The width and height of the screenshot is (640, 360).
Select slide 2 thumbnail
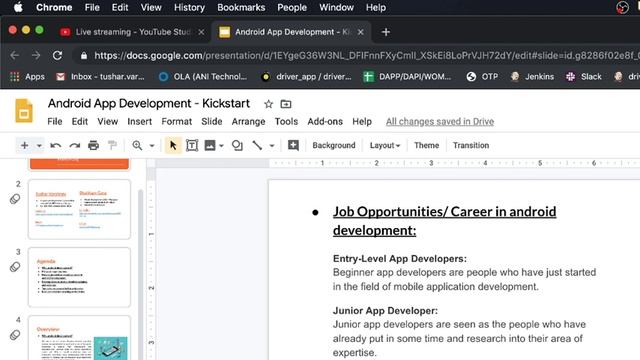click(x=80, y=209)
